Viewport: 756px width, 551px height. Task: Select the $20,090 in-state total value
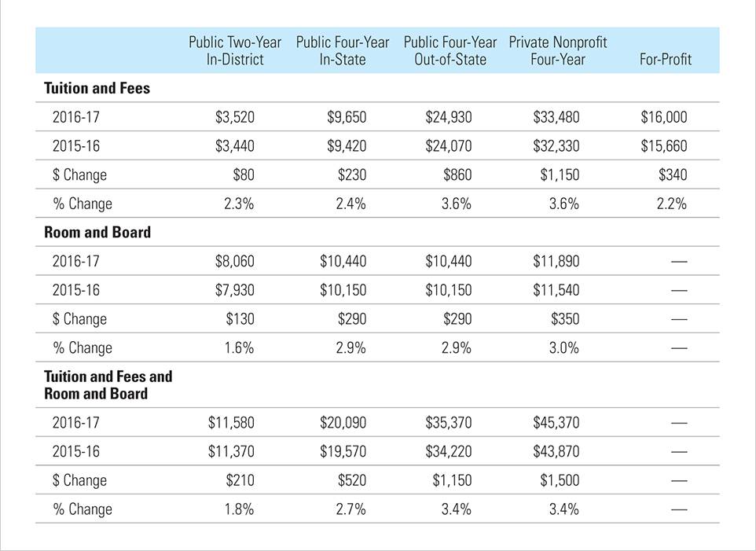pos(343,422)
